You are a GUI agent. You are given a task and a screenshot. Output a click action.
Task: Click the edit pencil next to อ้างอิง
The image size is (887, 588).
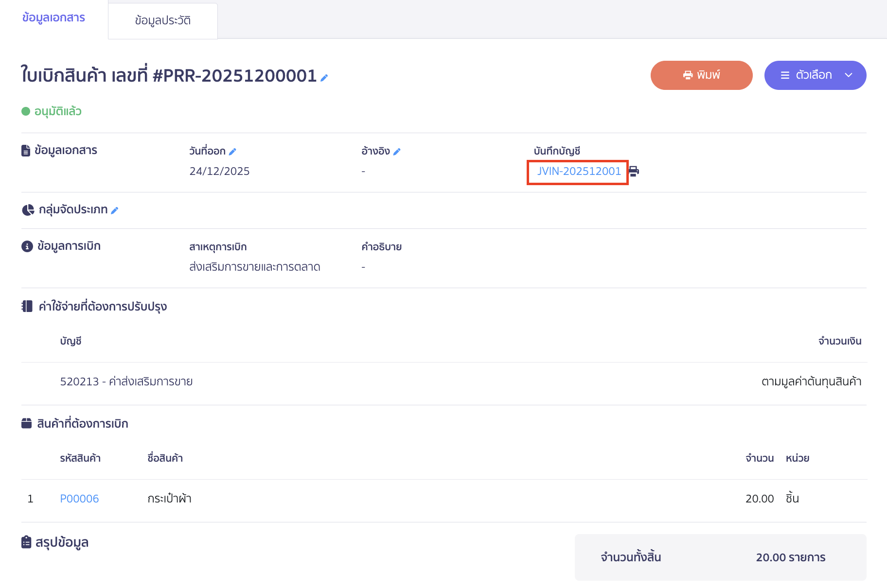(x=397, y=152)
